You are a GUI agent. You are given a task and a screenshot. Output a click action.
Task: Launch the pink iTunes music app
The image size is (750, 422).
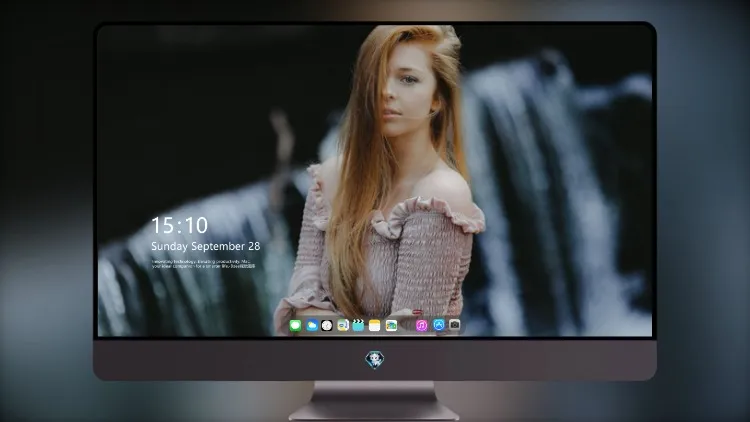421,326
